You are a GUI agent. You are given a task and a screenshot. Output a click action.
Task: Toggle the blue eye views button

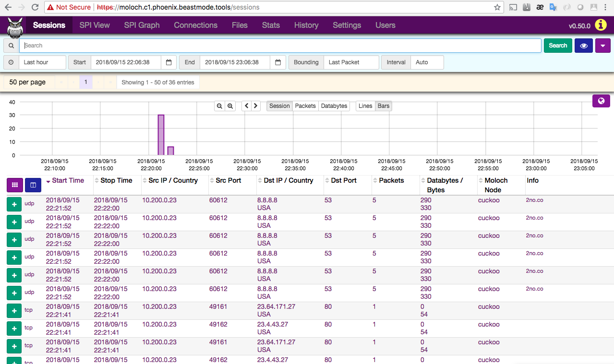pyautogui.click(x=584, y=46)
